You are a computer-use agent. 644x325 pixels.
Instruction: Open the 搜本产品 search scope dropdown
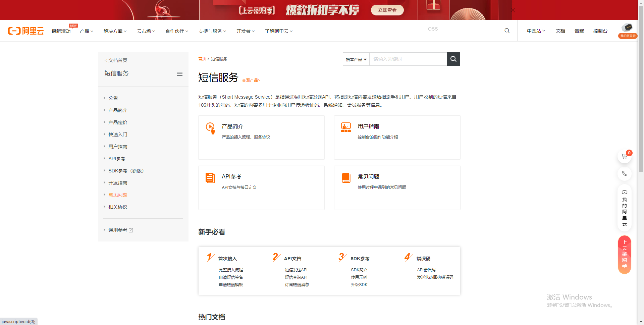356,59
